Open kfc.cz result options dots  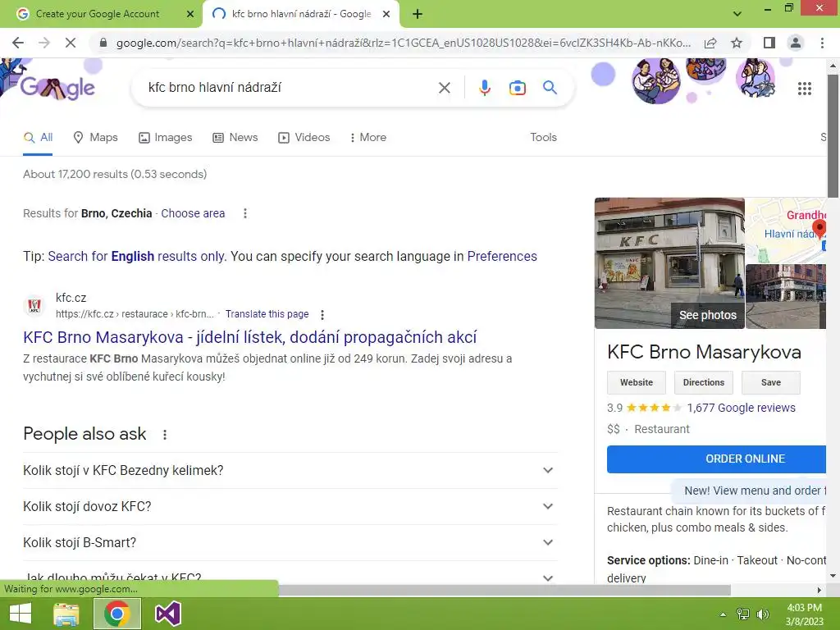pyautogui.click(x=322, y=314)
